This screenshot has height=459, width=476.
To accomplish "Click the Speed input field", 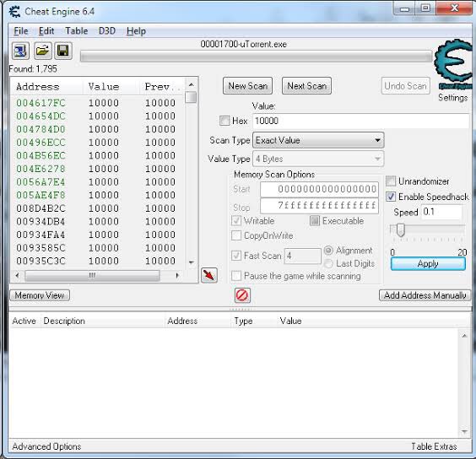I will tap(441, 212).
